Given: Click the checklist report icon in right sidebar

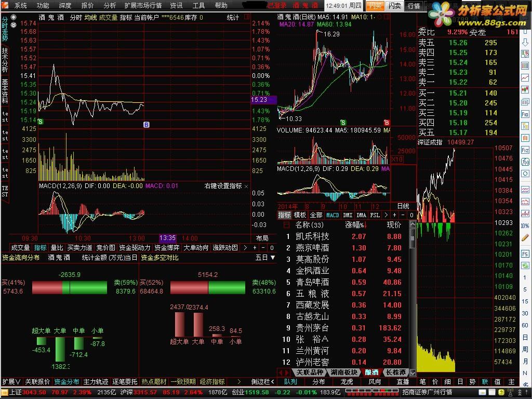Looking at the screenshot, I should (x=525, y=54).
